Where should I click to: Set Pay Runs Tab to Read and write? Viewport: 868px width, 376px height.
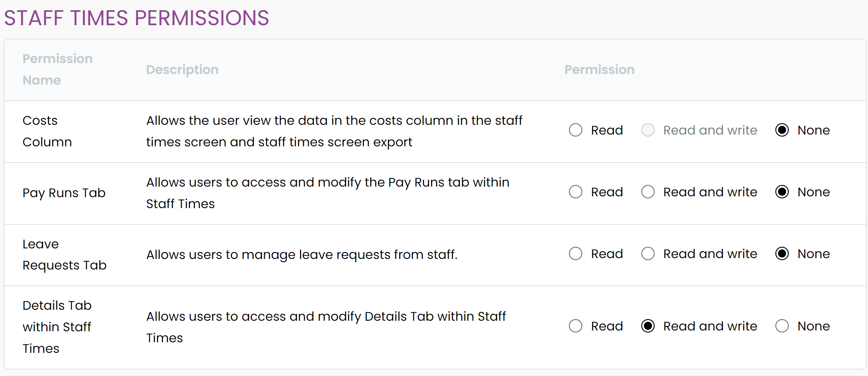[x=648, y=192]
